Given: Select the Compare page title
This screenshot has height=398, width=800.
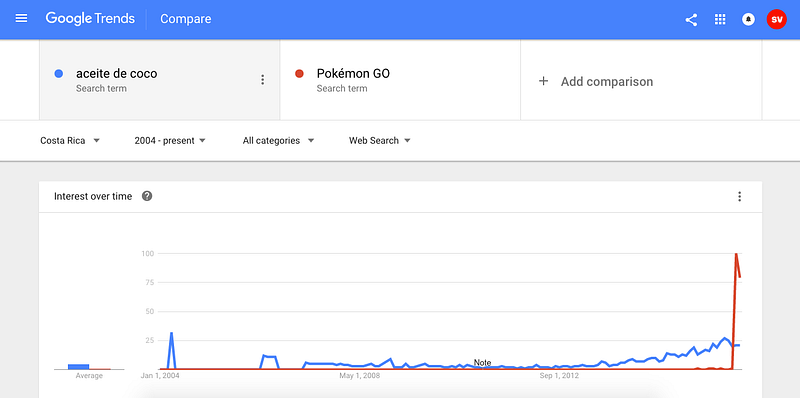Looking at the screenshot, I should click(186, 19).
